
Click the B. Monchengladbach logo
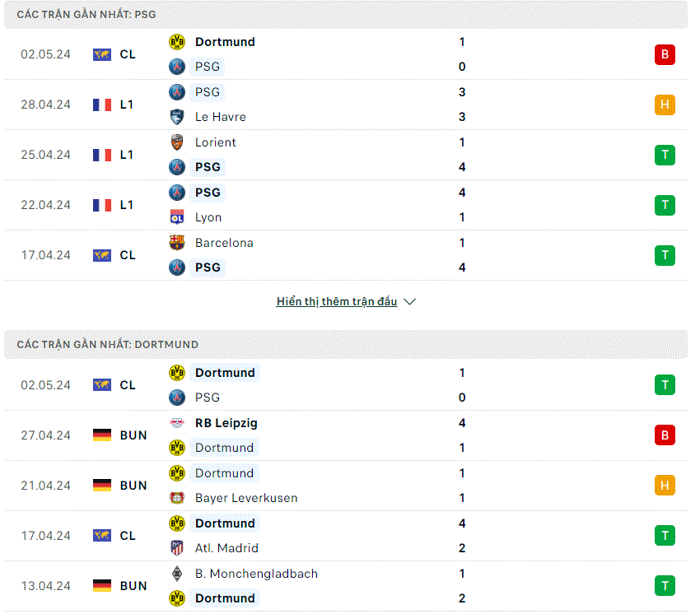click(177, 574)
